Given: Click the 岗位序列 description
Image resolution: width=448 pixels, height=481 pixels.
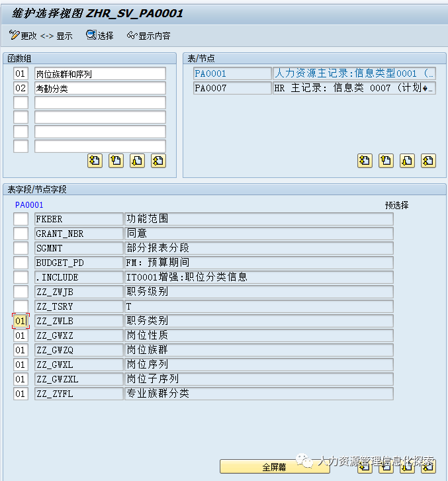Looking at the screenshot, I should click(259, 365).
